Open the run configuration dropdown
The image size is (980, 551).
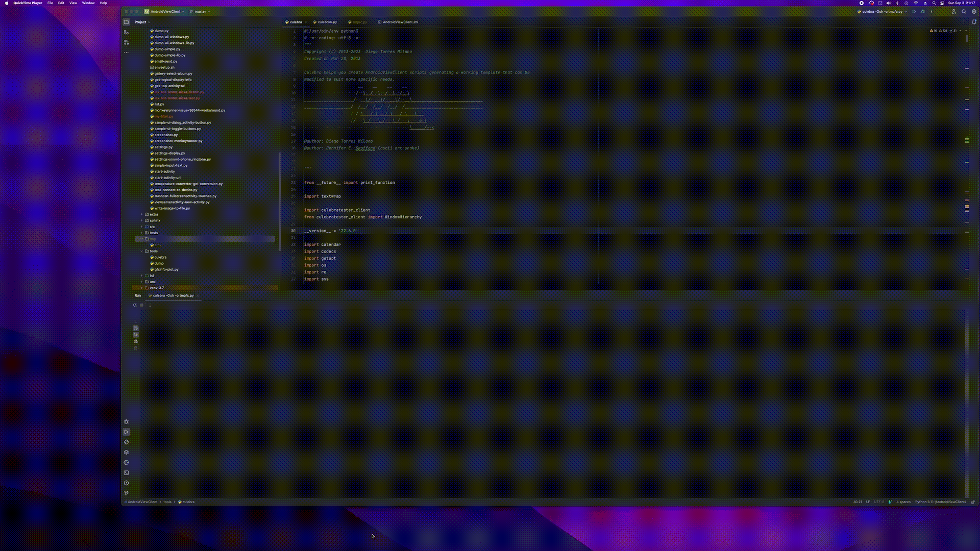click(x=883, y=11)
